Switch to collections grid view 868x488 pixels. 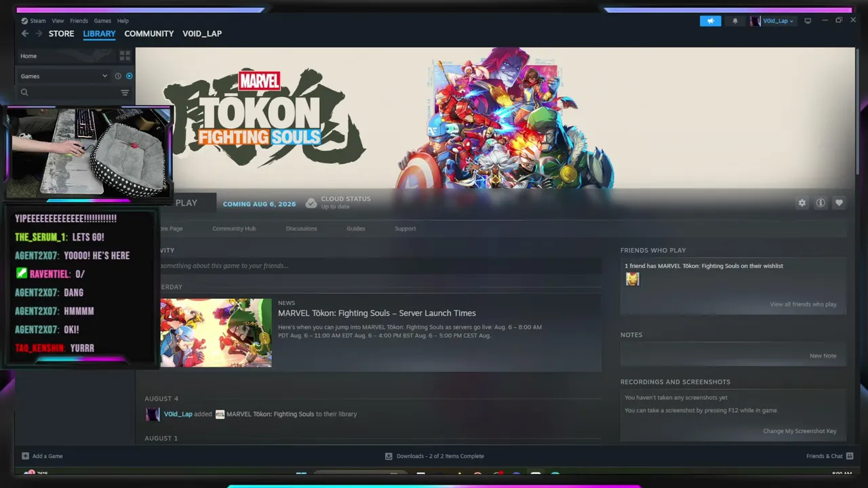click(x=125, y=56)
